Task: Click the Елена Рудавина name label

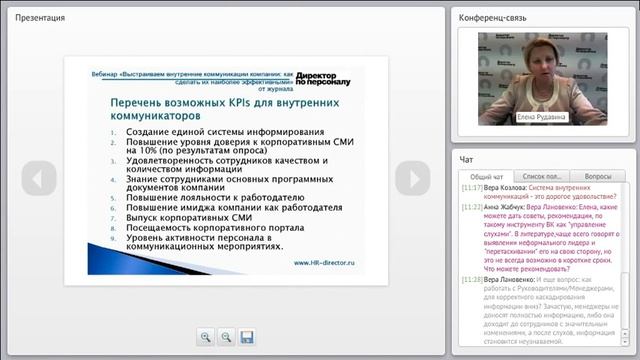Action: coord(542,117)
